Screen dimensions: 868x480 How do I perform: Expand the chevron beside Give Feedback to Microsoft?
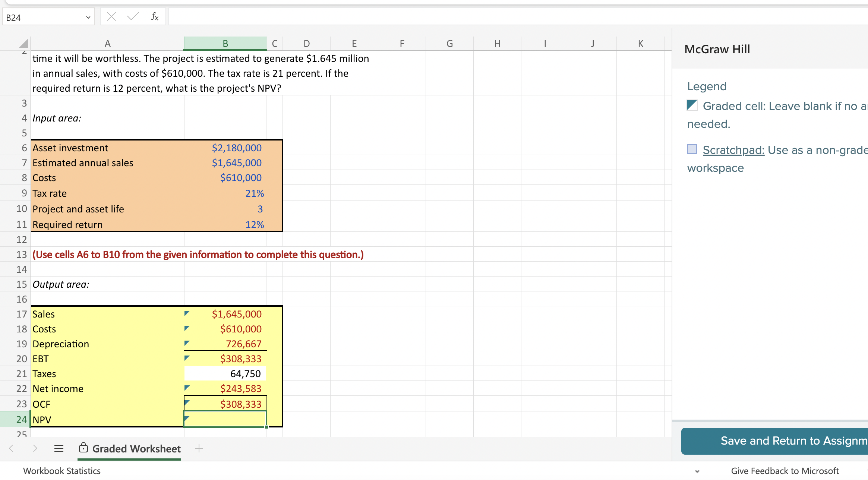697,471
